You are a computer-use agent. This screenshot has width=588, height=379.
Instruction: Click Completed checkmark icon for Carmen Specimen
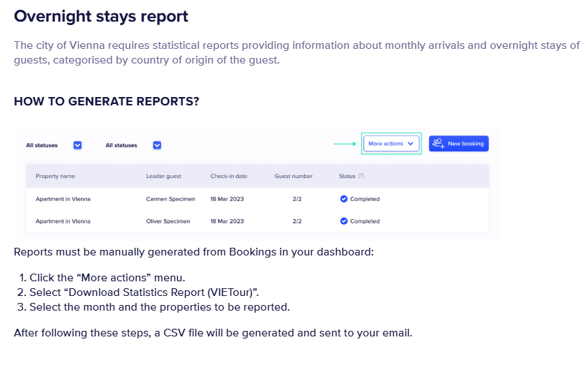(x=344, y=199)
